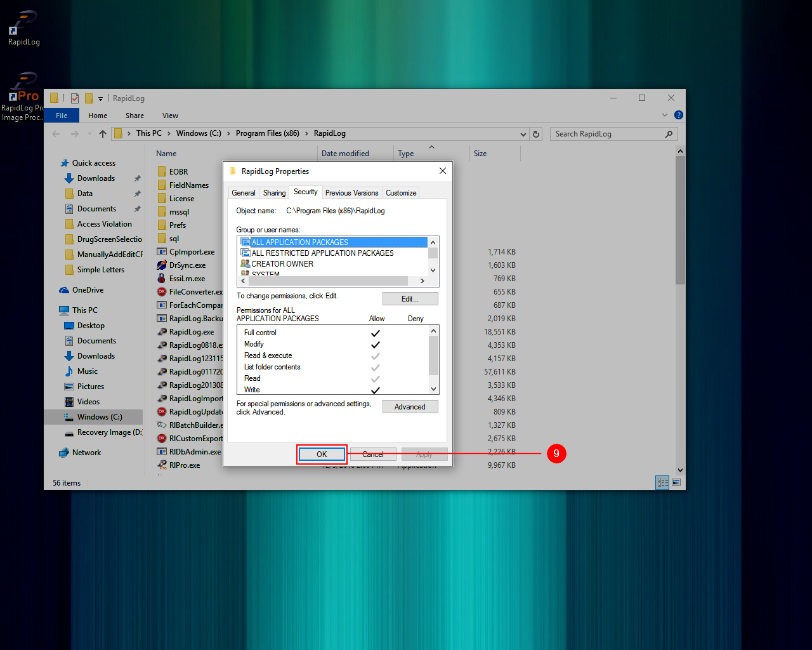812x650 pixels.
Task: Switch to large icons view layout
Action: (x=676, y=482)
